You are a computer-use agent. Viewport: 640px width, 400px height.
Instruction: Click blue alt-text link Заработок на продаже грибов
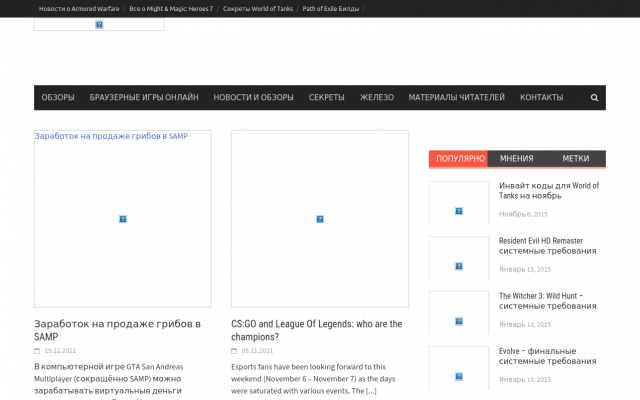[111, 136]
